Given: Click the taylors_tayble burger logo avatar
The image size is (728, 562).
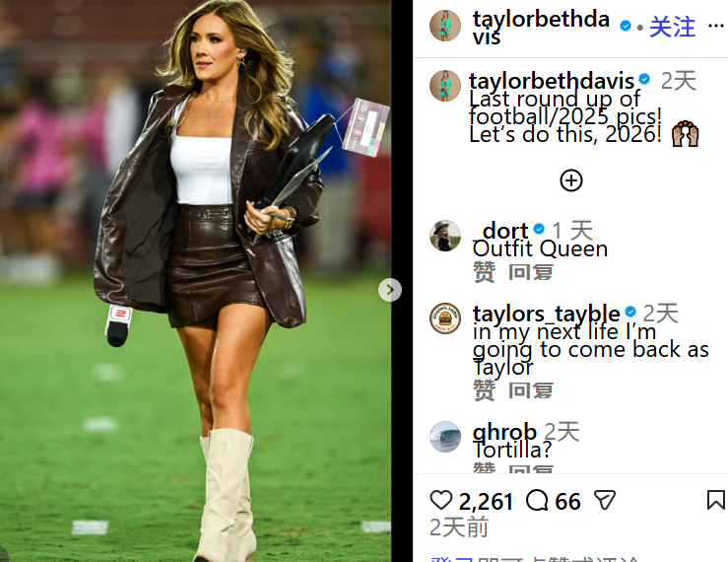Looking at the screenshot, I should tap(445, 318).
